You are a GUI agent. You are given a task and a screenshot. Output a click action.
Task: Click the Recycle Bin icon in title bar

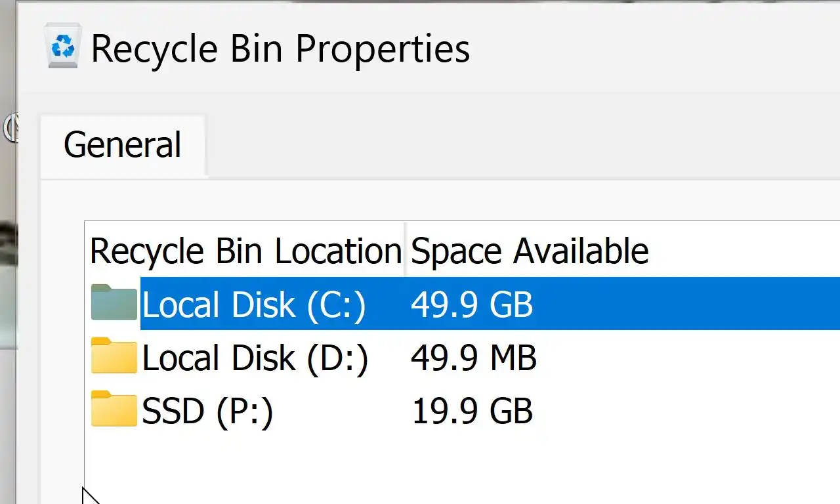pyautogui.click(x=63, y=47)
